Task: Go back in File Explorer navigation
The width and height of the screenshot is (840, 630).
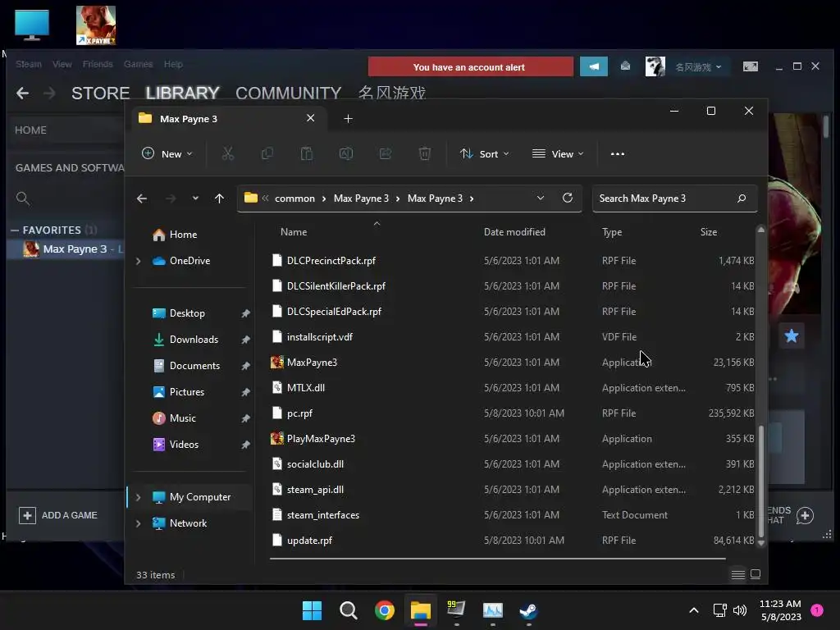Action: tap(142, 199)
